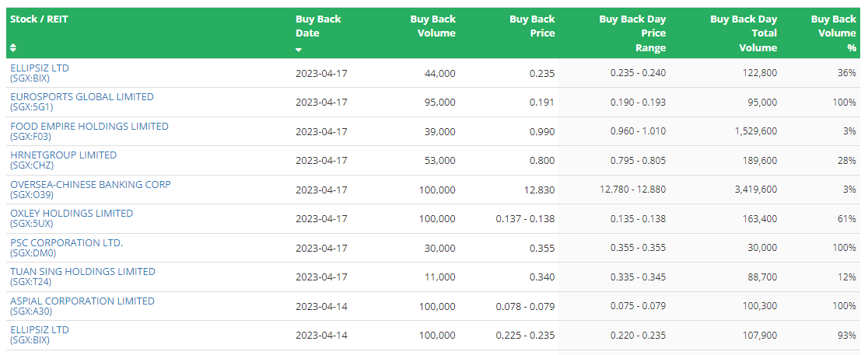
Task: Click the Buy Back Volume column header
Action: (x=433, y=26)
